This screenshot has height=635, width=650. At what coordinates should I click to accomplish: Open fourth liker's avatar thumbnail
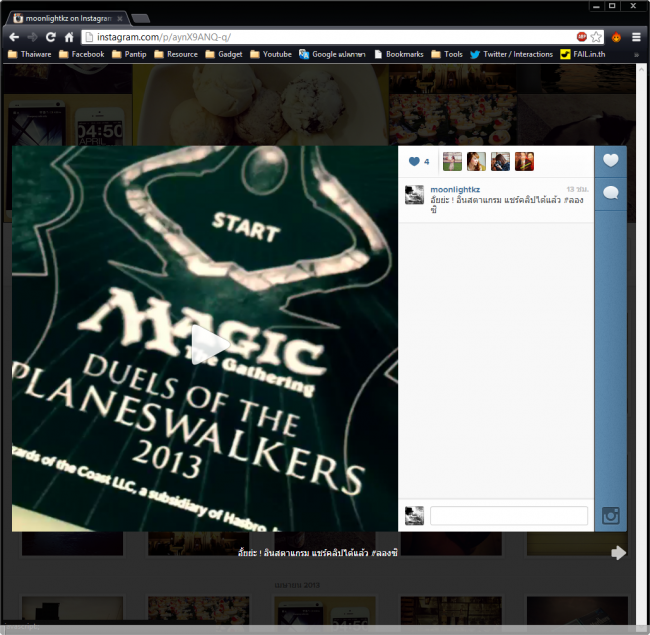524,161
